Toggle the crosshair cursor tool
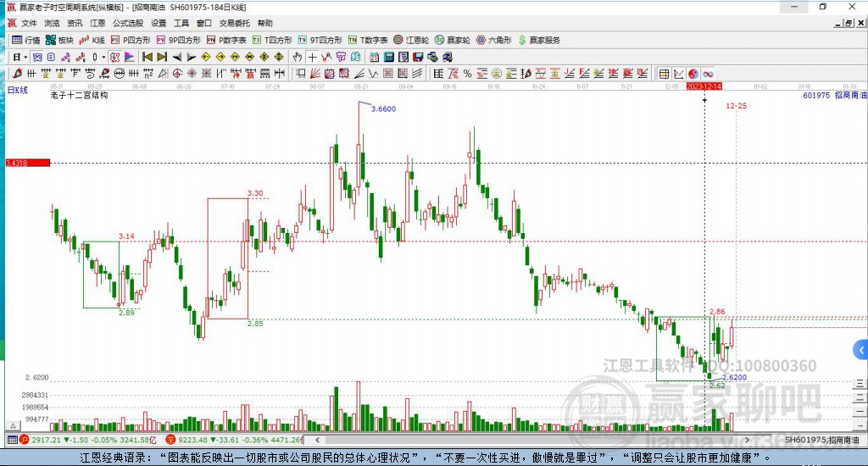 click(x=312, y=57)
